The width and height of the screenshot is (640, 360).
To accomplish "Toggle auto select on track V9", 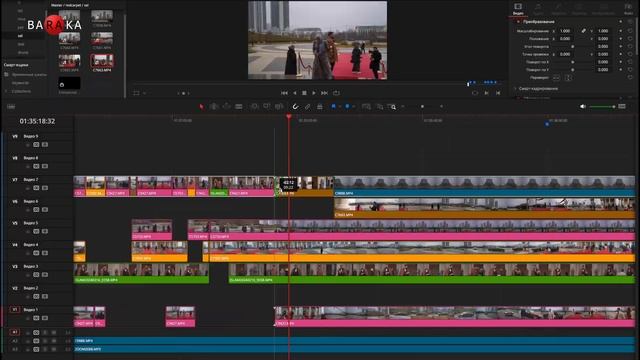I will pyautogui.click(x=36, y=144).
